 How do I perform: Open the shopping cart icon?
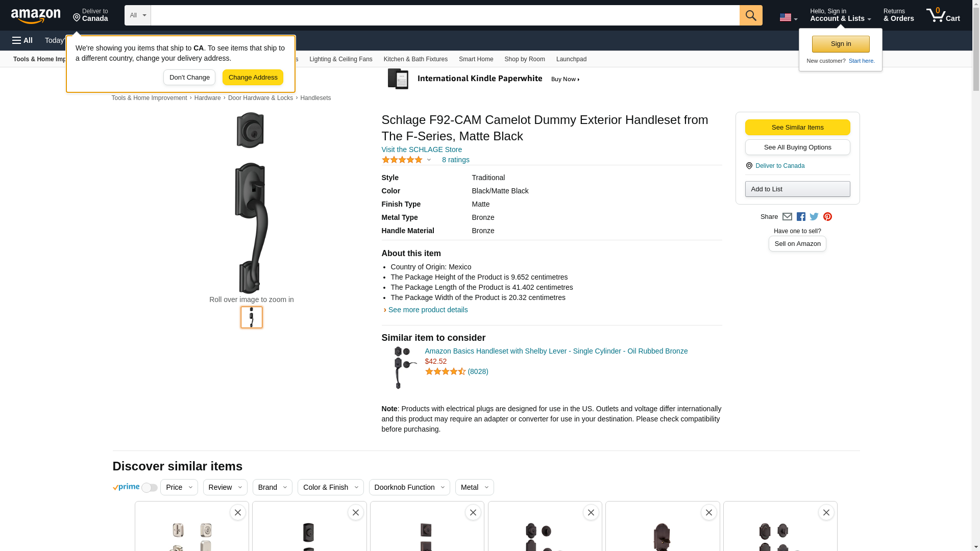click(943, 15)
